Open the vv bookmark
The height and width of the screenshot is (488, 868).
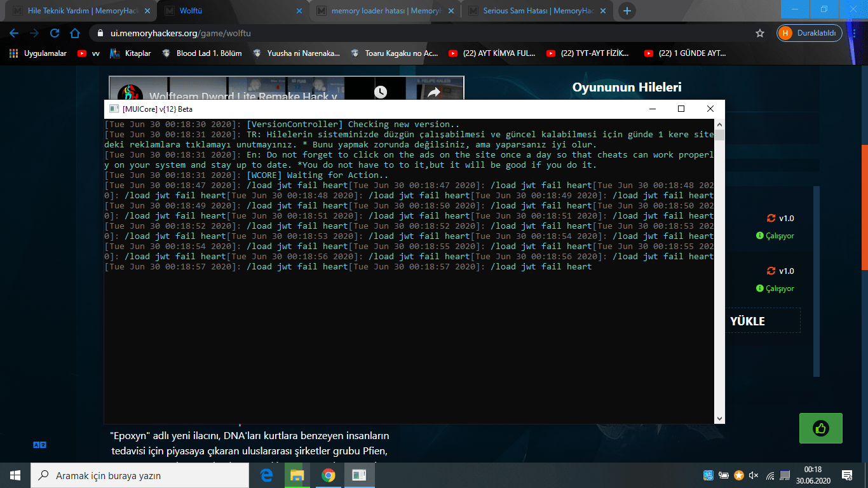(89, 53)
